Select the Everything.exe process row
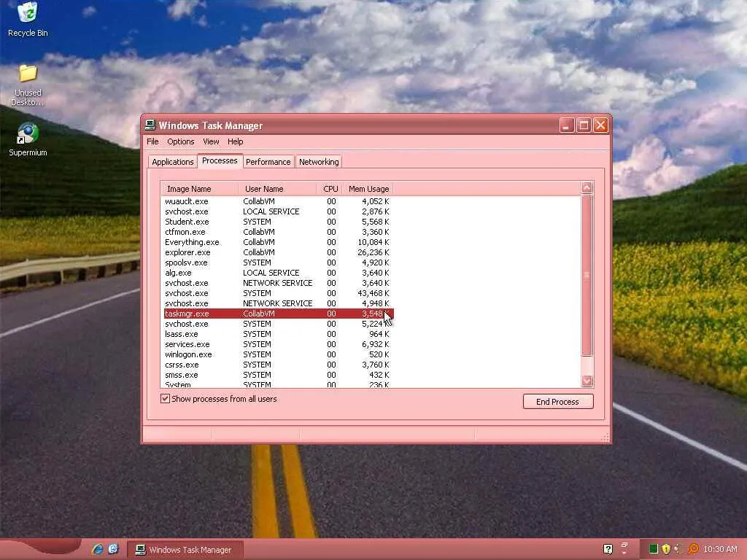Screen dimensions: 747x560 278,242
